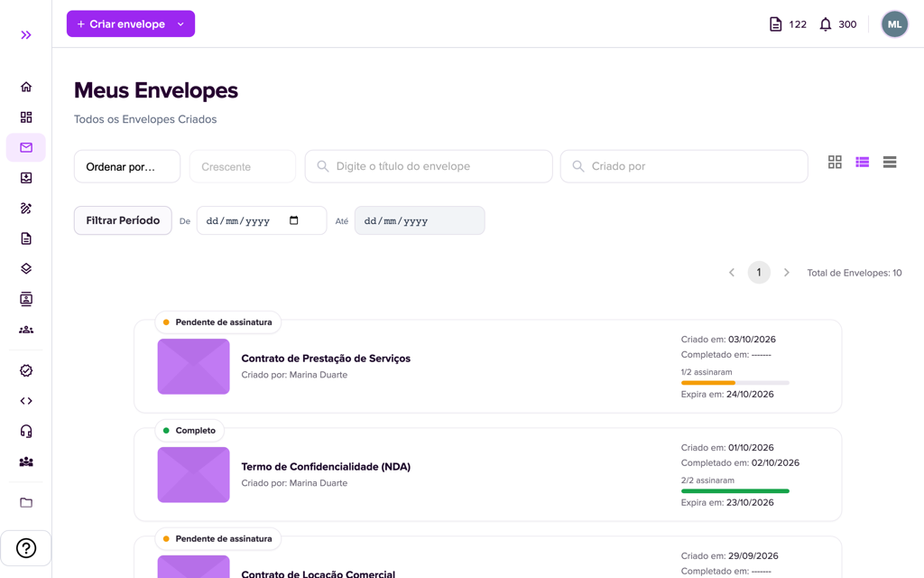Open Contrato de Locação Comercial envelope
The width and height of the screenshot is (924, 578).
tap(319, 573)
